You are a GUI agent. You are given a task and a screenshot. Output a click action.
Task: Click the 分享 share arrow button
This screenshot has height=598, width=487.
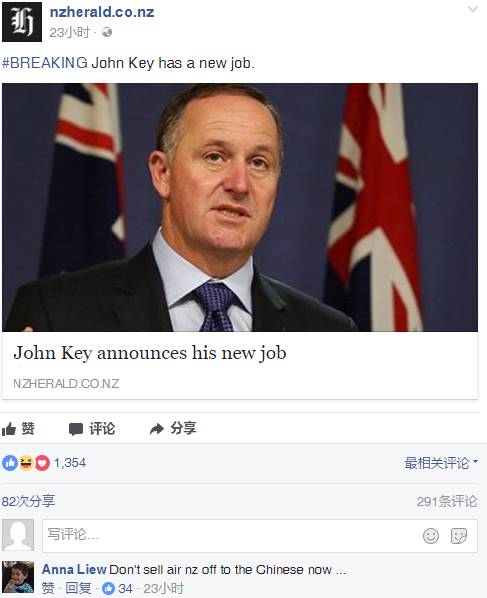pos(173,428)
